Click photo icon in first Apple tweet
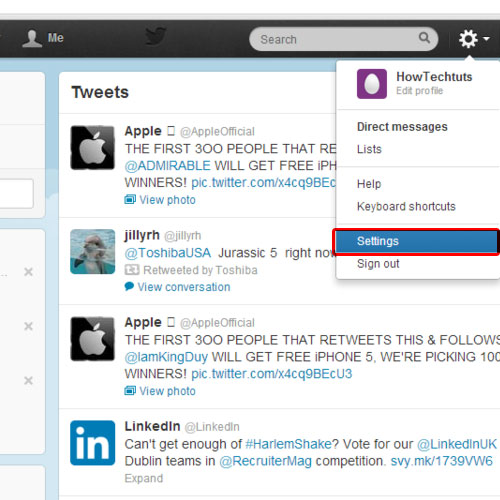 (130, 200)
